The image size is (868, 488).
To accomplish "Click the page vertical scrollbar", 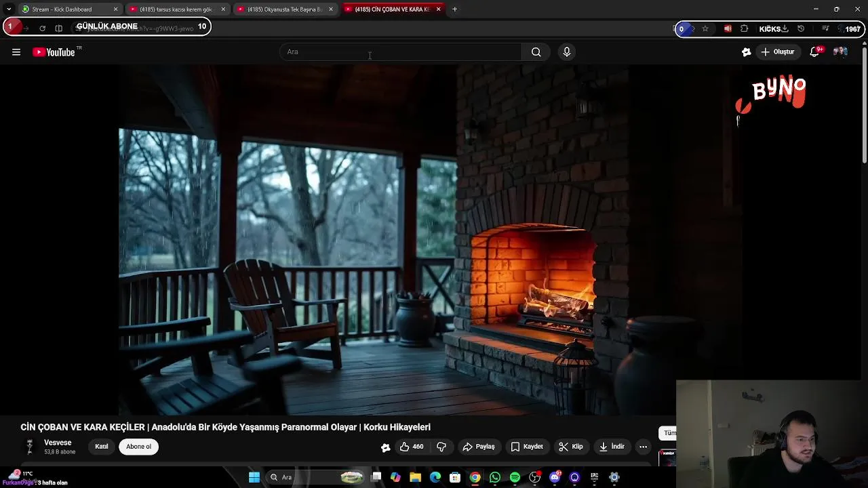I will coord(864,105).
